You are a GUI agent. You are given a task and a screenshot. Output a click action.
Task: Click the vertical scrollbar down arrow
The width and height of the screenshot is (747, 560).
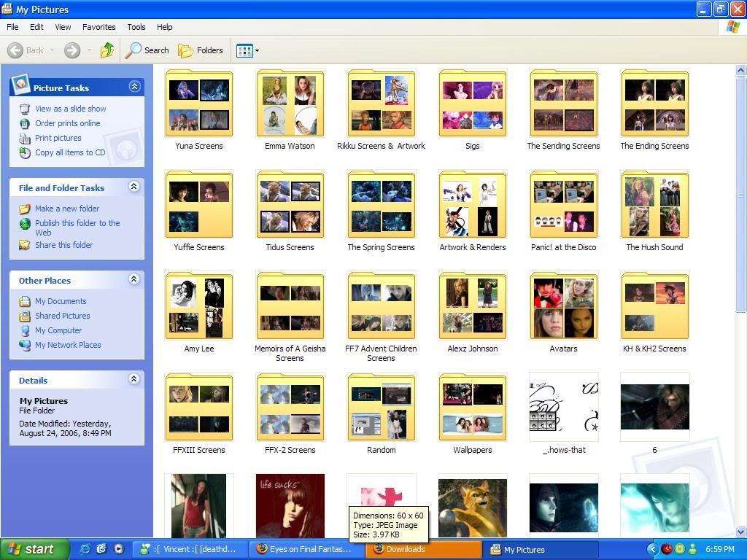[x=741, y=532]
